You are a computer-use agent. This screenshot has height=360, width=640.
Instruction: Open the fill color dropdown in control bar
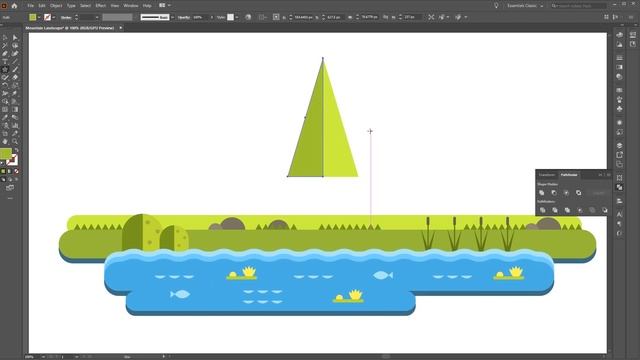(x=39, y=17)
